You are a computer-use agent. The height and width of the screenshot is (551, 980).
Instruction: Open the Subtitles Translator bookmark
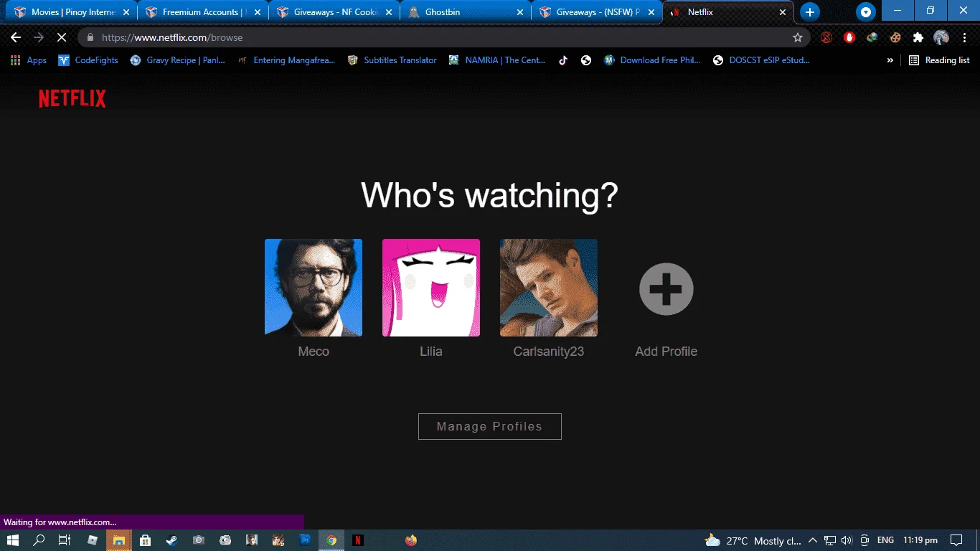(392, 60)
